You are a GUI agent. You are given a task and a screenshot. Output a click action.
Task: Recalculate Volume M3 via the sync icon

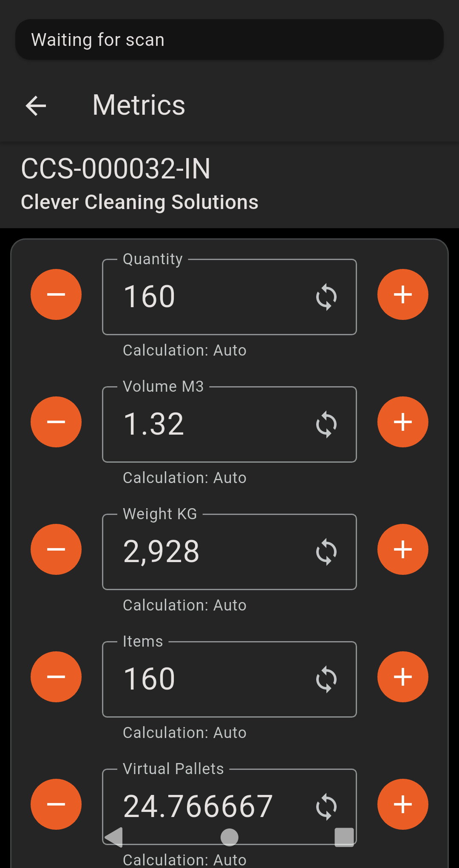(x=326, y=424)
